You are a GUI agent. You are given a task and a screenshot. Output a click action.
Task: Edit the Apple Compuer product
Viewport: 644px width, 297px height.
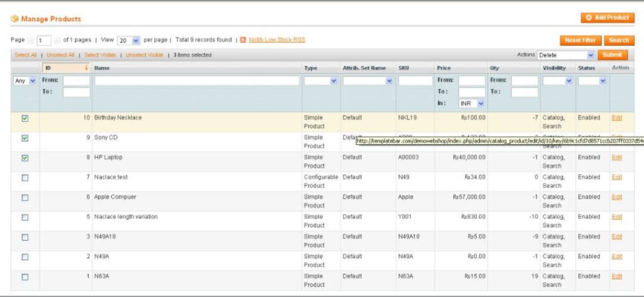point(616,197)
